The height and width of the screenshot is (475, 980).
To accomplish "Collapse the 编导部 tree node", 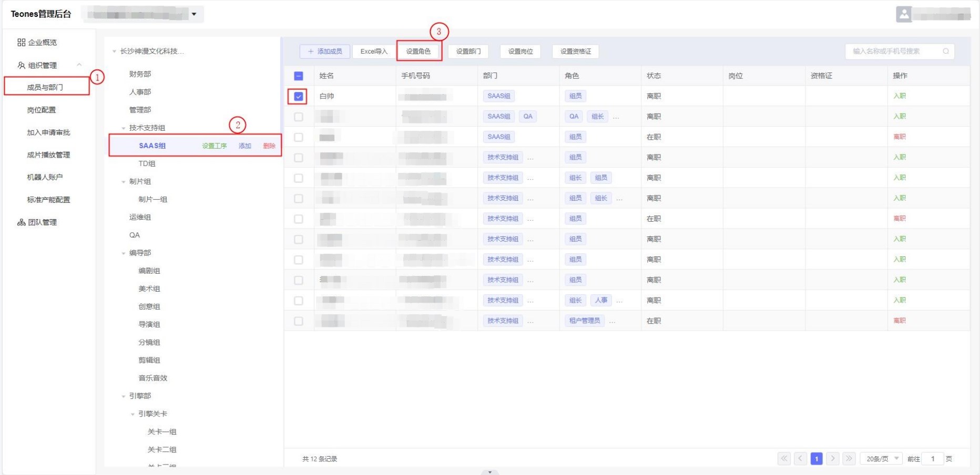I will click(124, 253).
